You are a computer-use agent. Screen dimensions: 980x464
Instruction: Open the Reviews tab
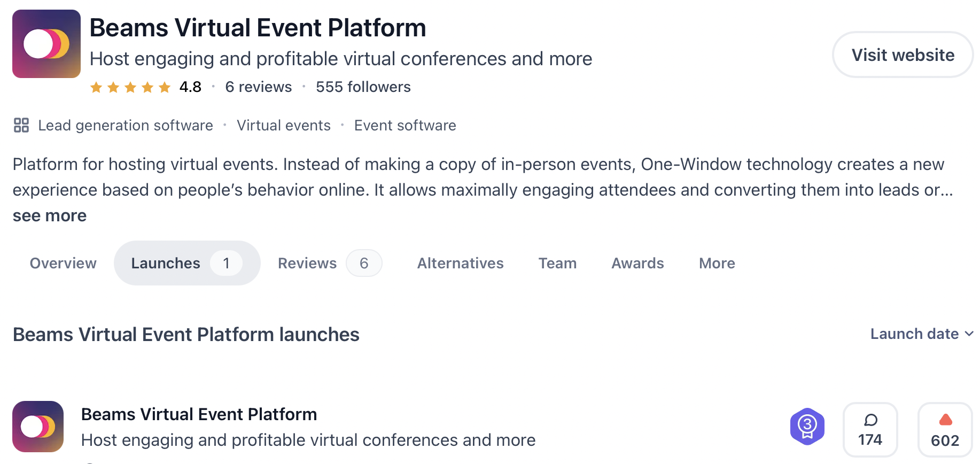(x=330, y=263)
